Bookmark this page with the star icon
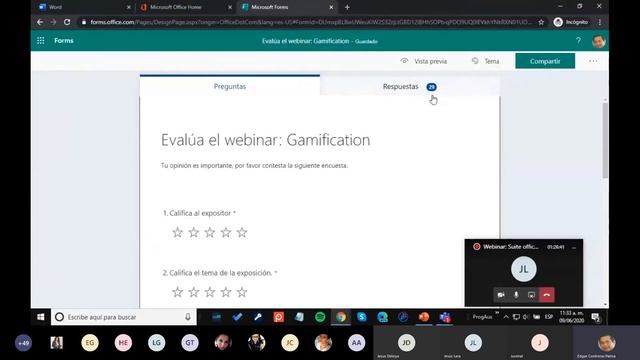 [x=541, y=22]
